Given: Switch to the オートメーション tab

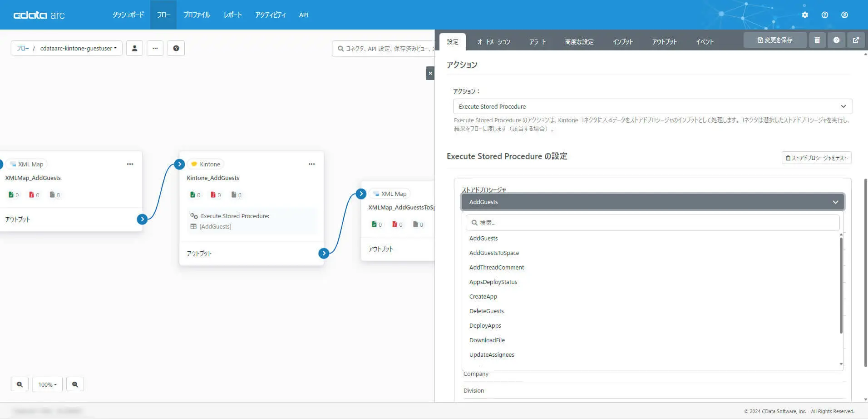Looking at the screenshot, I should [x=494, y=42].
